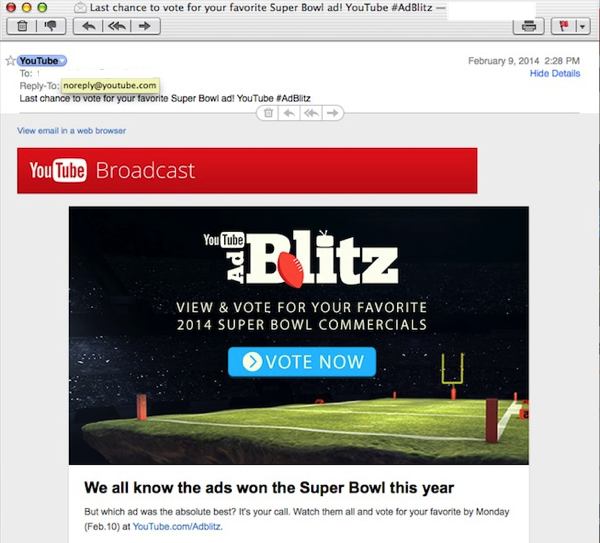This screenshot has width=600, height=543.
Task: Click the inline header Forward icon
Action: tap(333, 113)
